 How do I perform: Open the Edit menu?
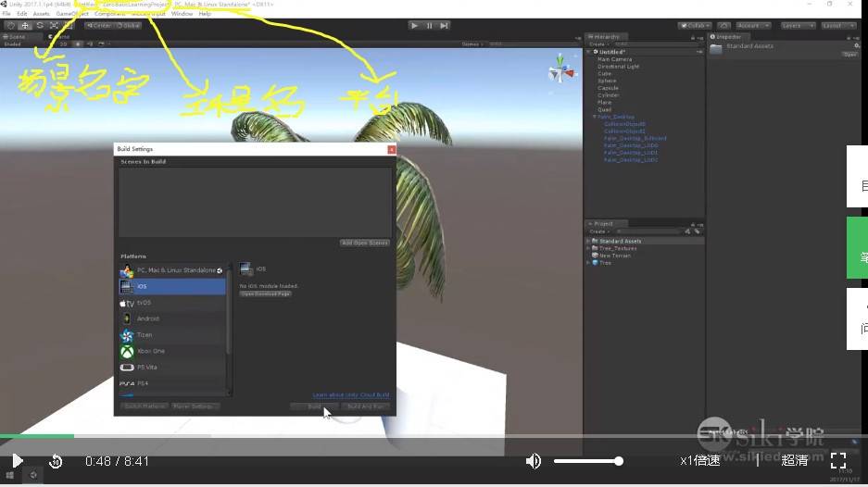pos(21,14)
